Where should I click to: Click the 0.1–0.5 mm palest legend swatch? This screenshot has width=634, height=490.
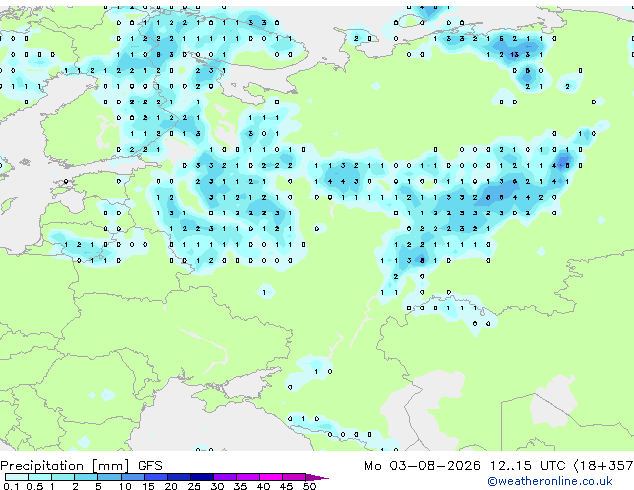coord(17,477)
